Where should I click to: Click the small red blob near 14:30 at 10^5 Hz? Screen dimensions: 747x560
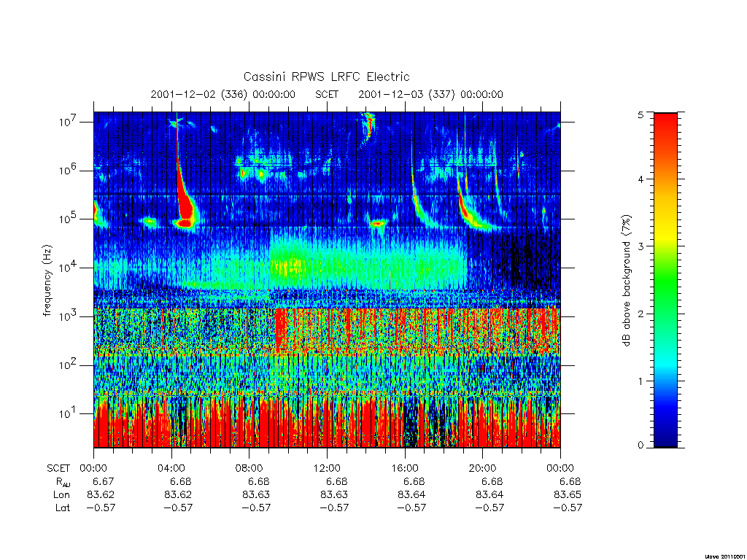coord(379,223)
